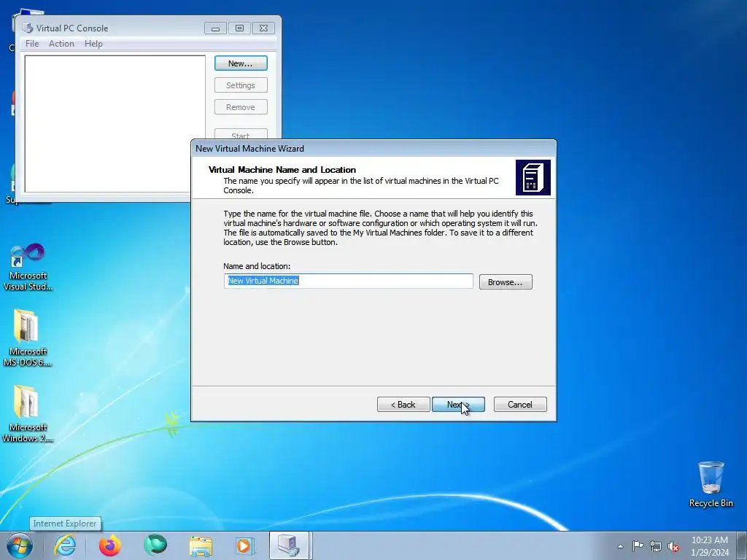
Task: Open the Microsoft Visual Studio desktop shortcut
Action: (x=28, y=267)
